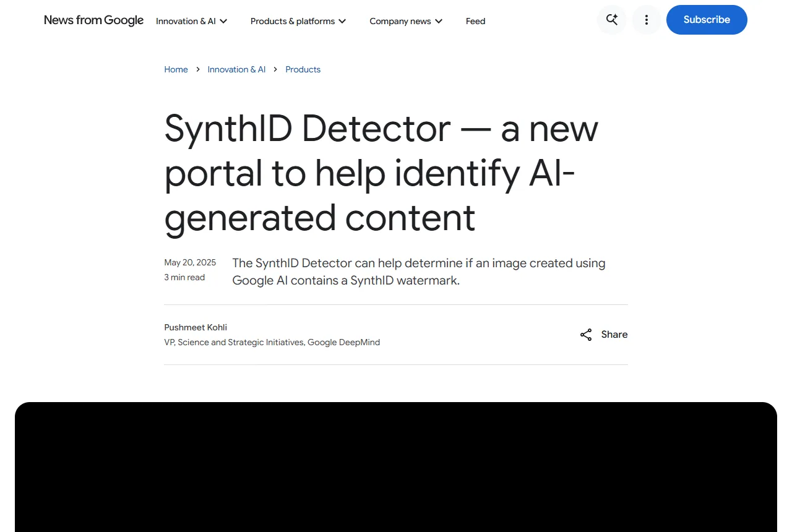
Task: Go to News from Google homepage logo
Action: (94, 20)
